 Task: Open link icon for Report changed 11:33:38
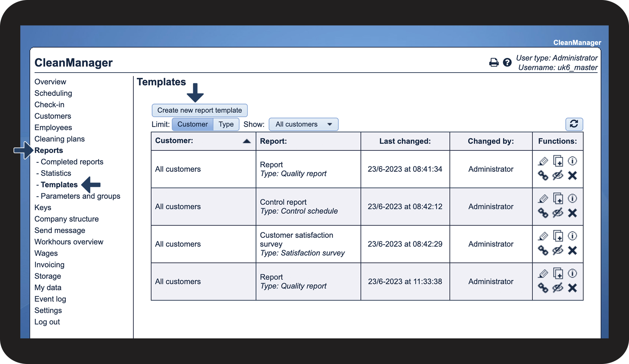coord(543,288)
